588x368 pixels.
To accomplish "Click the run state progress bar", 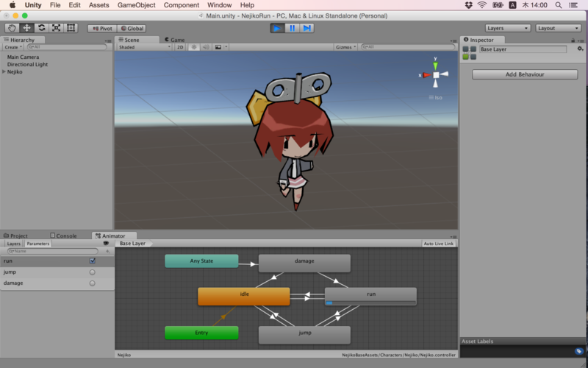I will pos(370,302).
